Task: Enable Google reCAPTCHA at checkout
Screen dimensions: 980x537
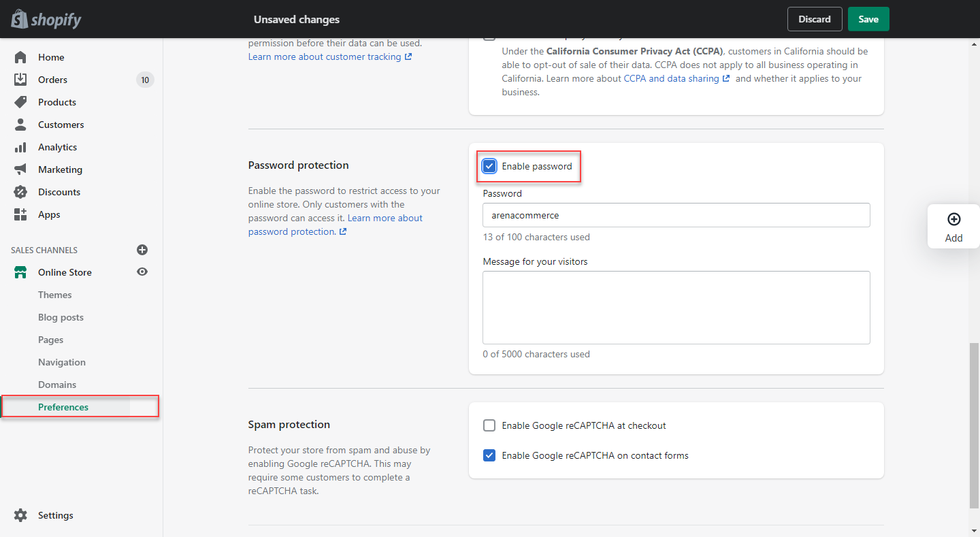Action: pyautogui.click(x=489, y=425)
